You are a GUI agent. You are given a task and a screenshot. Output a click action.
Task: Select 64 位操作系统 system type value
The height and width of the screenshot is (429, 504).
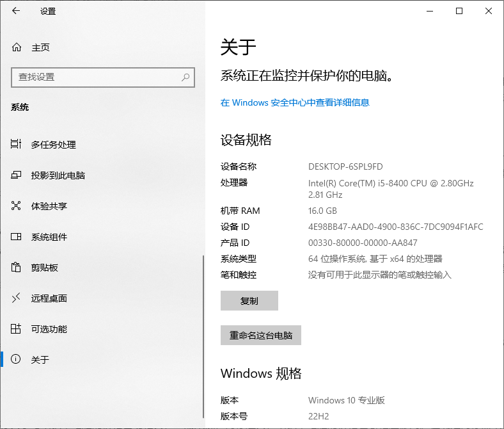[x=375, y=259]
